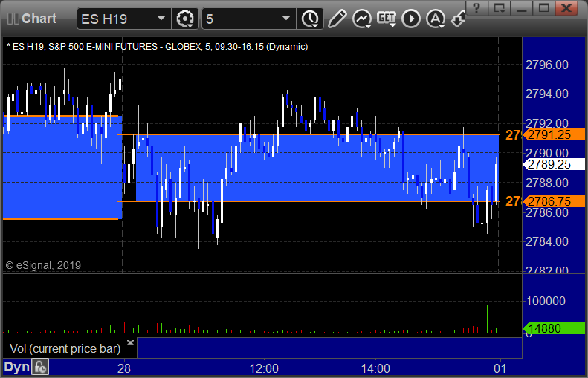
Task: Click the 2794.00 price axis label
Action: [x=547, y=94]
